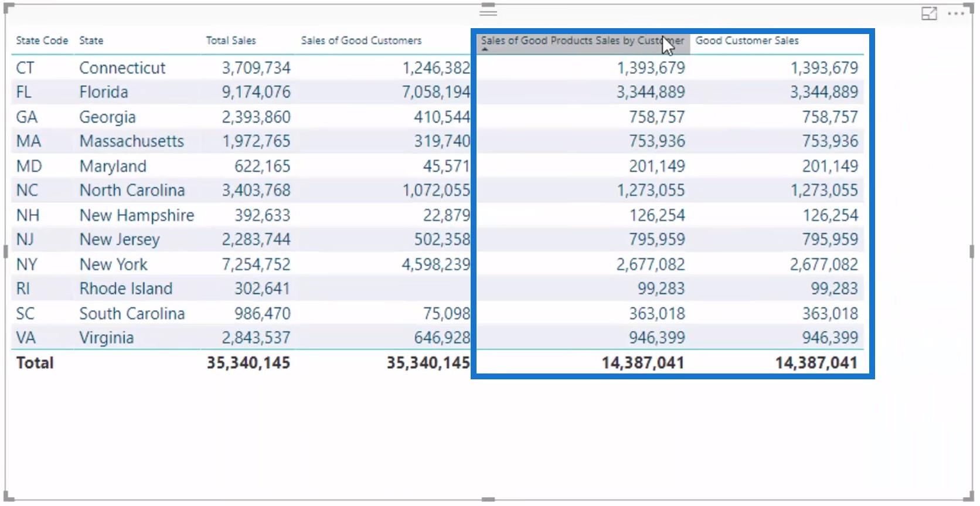Click Total Sales value 9,174,076
The image size is (980, 506).
point(256,92)
